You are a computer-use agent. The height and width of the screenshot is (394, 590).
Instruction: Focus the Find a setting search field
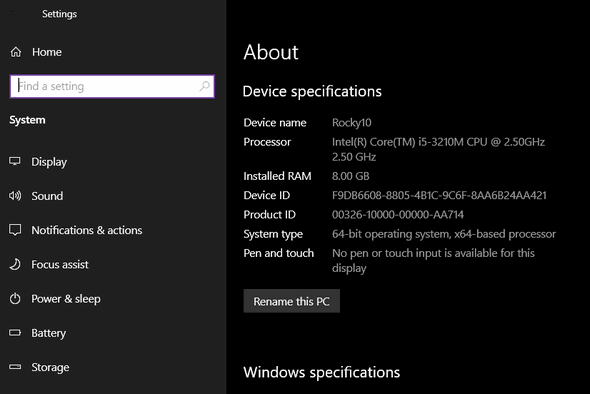tap(112, 86)
